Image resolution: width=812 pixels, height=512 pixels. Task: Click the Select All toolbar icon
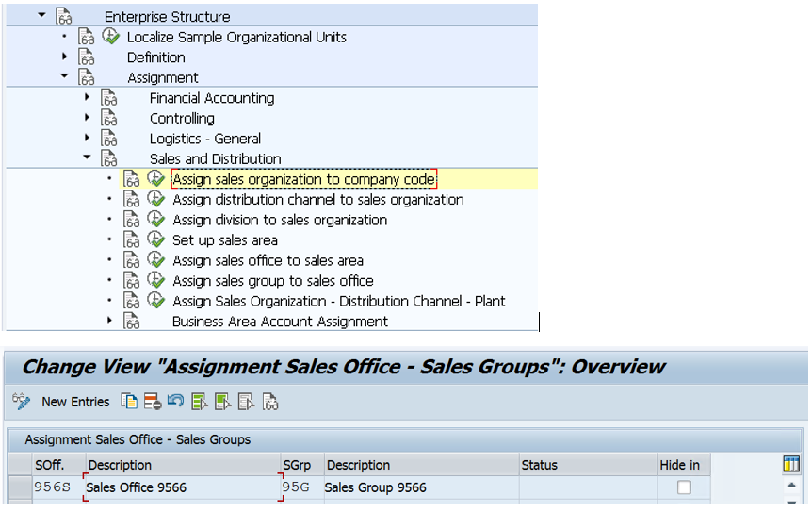200,402
